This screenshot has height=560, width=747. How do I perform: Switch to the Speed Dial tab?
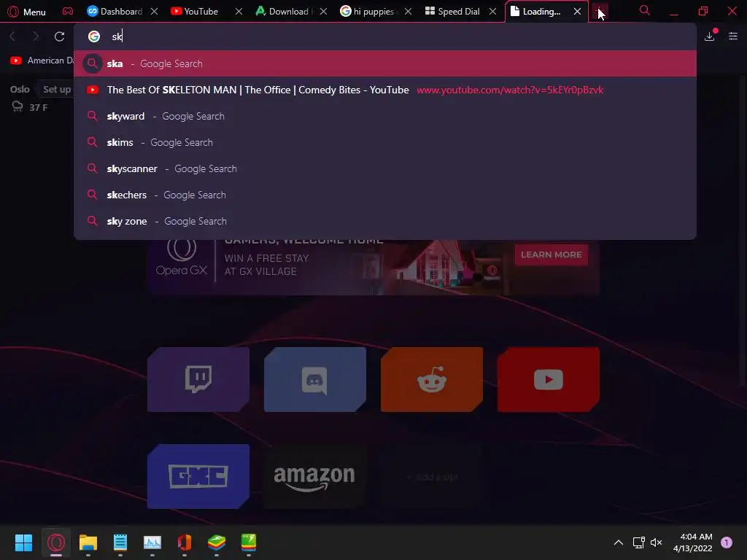click(x=452, y=12)
